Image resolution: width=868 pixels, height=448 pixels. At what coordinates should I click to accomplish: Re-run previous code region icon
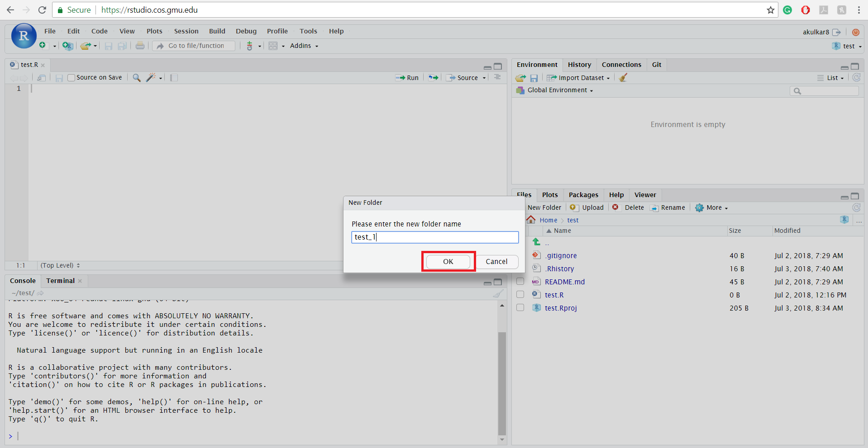click(434, 78)
